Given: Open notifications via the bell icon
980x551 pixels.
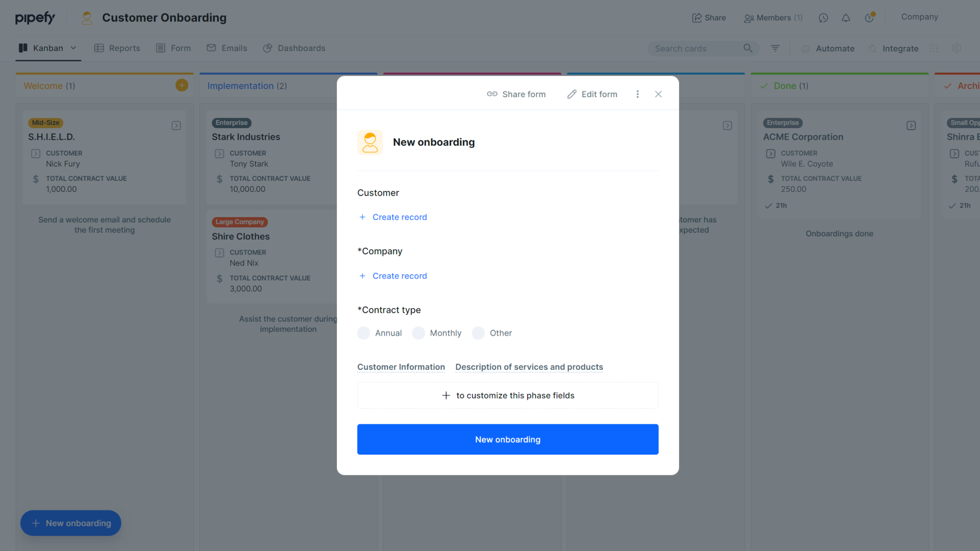Looking at the screenshot, I should pos(846,18).
